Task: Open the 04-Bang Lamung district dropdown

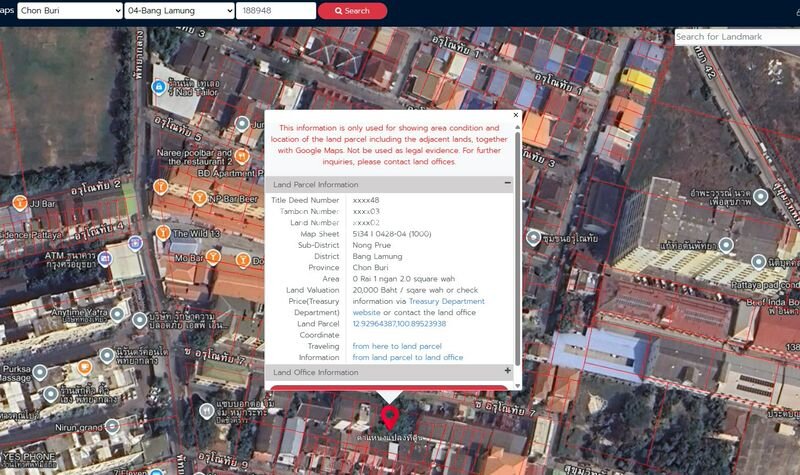Action: point(179,11)
